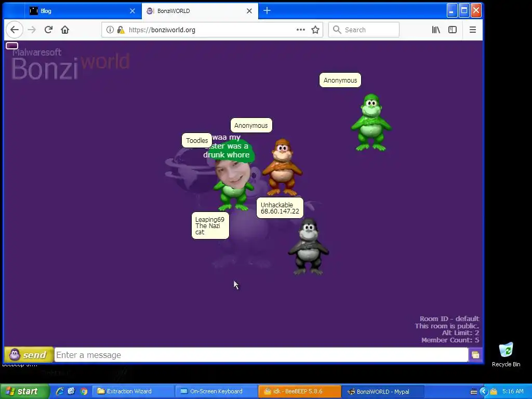The height and width of the screenshot is (399, 532).
Task: Switch to On-Screen Keyboard taskbar button
Action: (x=217, y=392)
